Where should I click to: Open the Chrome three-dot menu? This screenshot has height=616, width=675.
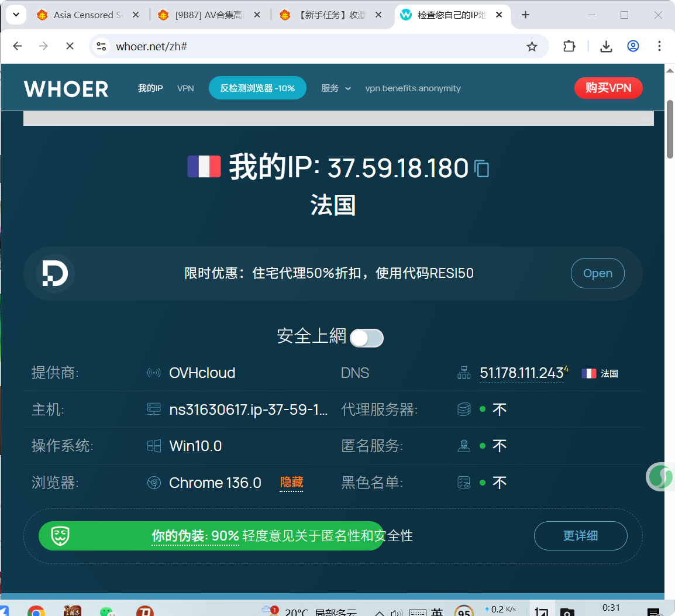[x=659, y=46]
